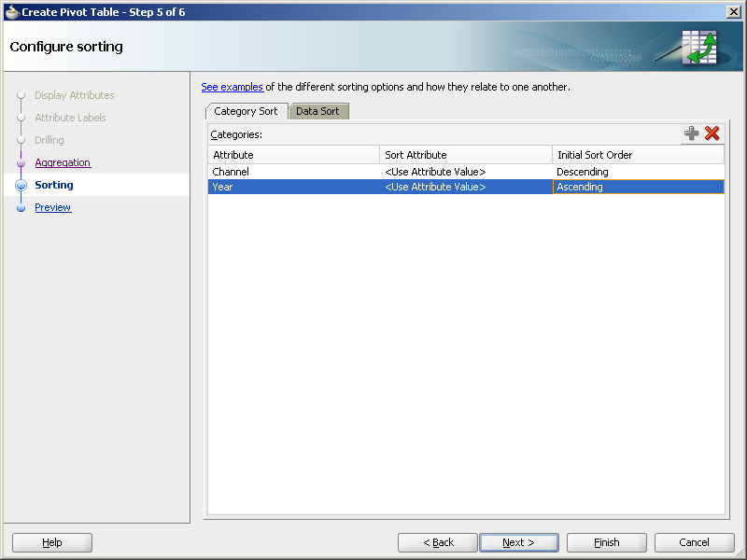Open the Sort Attribute dropdown for Year
The height and width of the screenshot is (560, 747).
(x=465, y=187)
